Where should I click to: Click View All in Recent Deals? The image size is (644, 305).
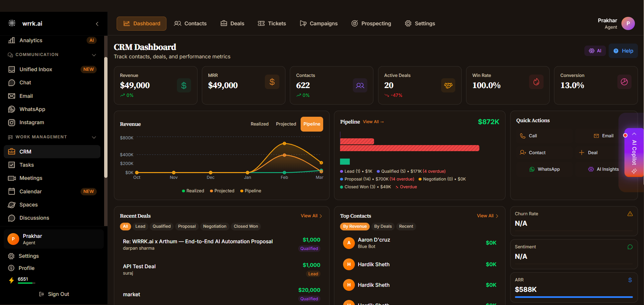click(311, 216)
